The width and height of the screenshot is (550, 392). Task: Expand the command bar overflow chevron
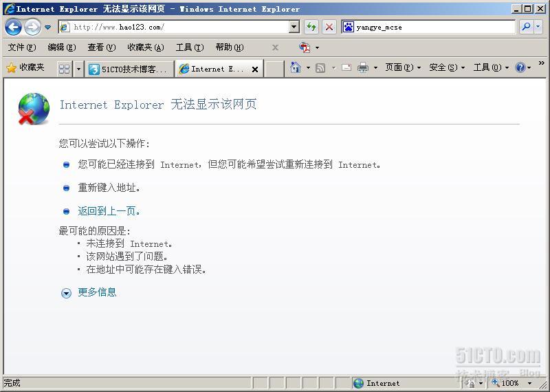542,63
